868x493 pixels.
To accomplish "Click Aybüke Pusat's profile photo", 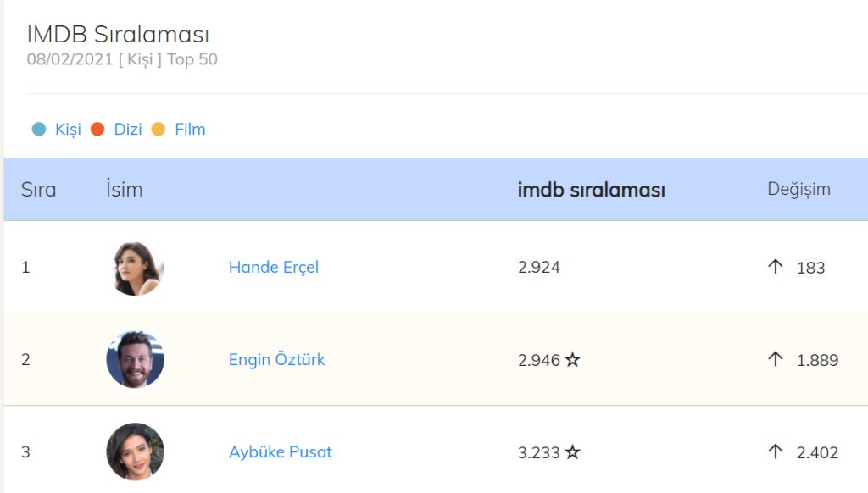I will (136, 451).
